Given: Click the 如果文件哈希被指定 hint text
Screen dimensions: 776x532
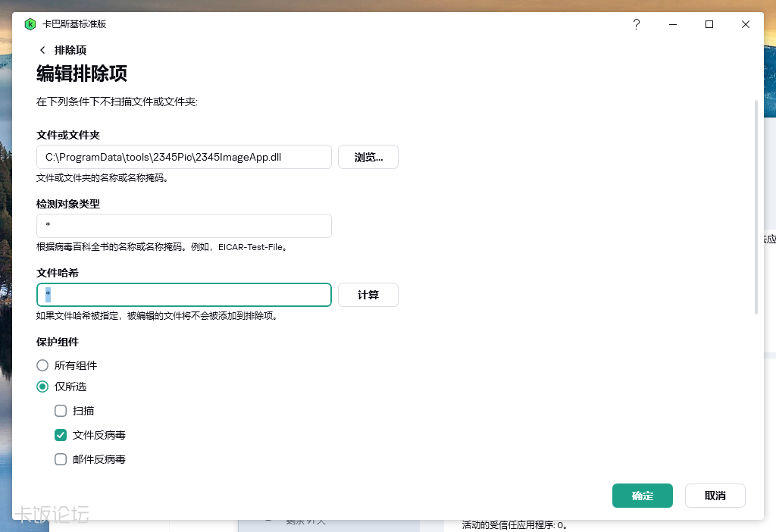Looking at the screenshot, I should [157, 316].
